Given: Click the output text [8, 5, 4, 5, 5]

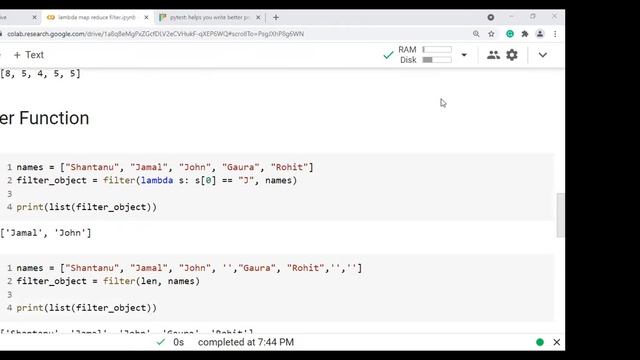Looking at the screenshot, I should 40,73.
